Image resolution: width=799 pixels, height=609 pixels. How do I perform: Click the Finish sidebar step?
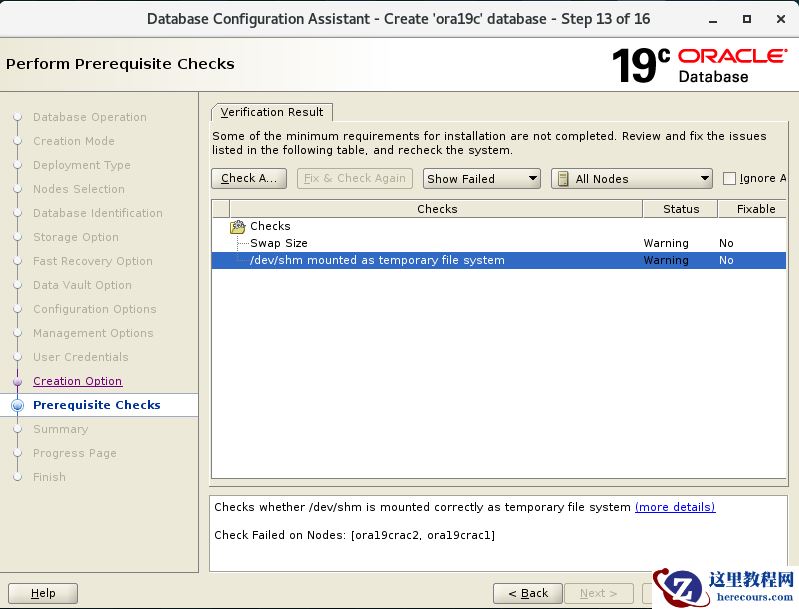point(49,477)
